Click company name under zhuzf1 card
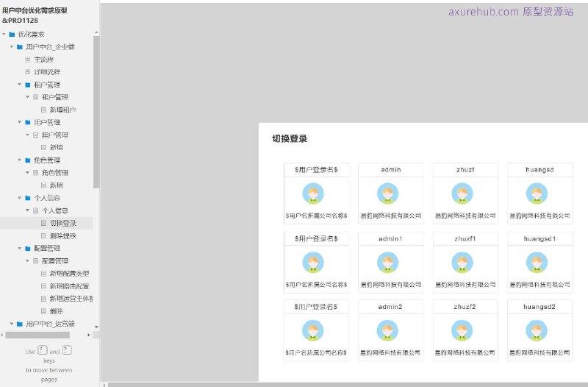Screen dimensions: 588x387 point(465,285)
